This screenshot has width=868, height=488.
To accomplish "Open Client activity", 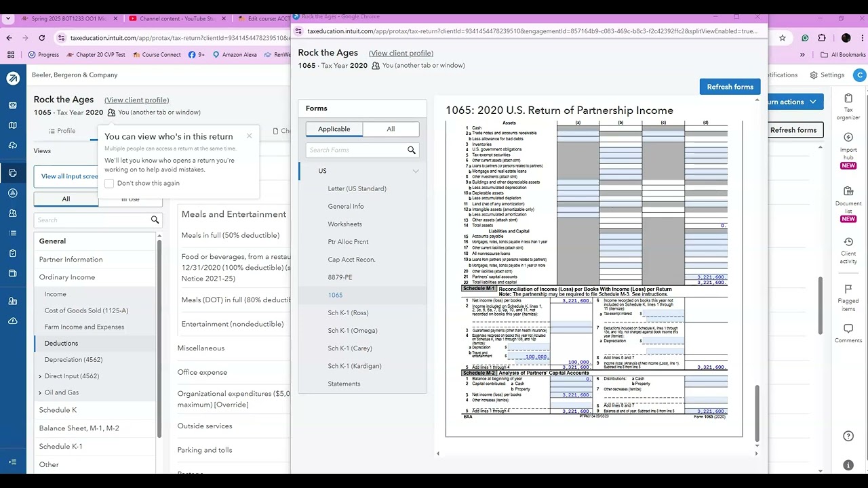I will (848, 251).
